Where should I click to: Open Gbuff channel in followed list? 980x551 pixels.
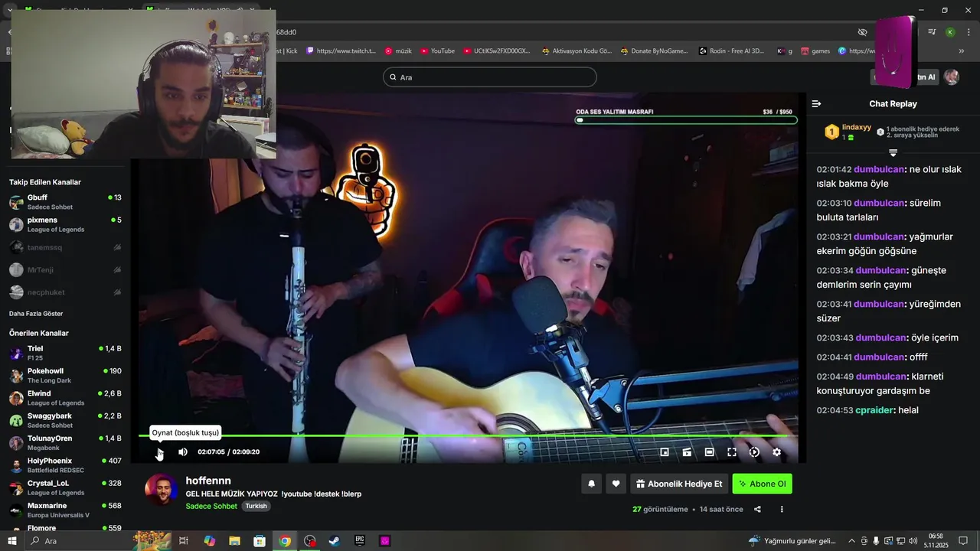coord(65,202)
